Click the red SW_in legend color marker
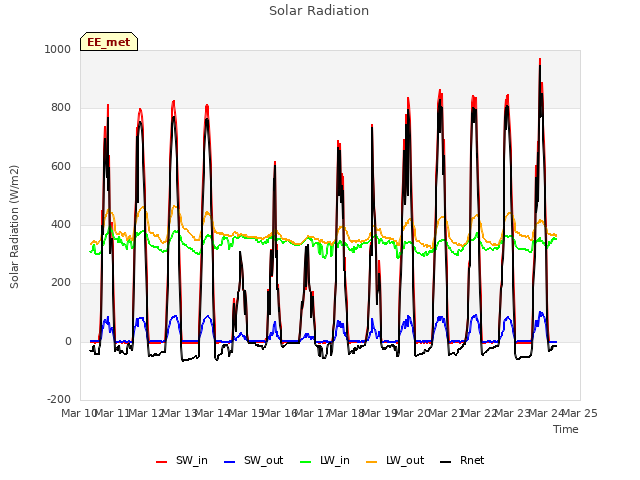 (x=162, y=462)
